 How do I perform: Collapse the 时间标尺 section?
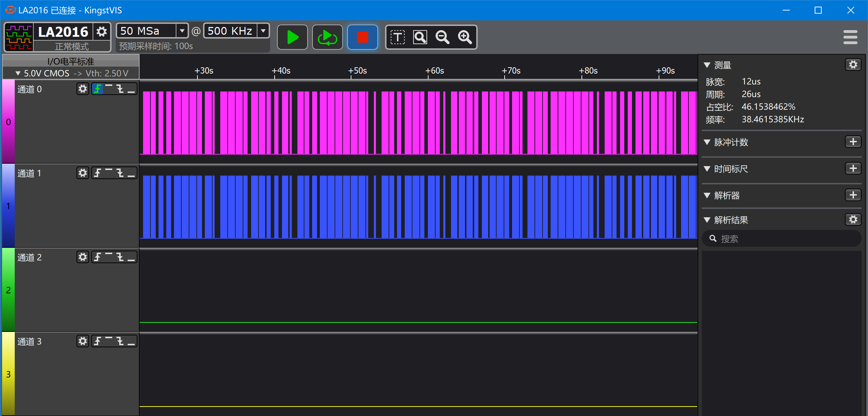tap(707, 169)
